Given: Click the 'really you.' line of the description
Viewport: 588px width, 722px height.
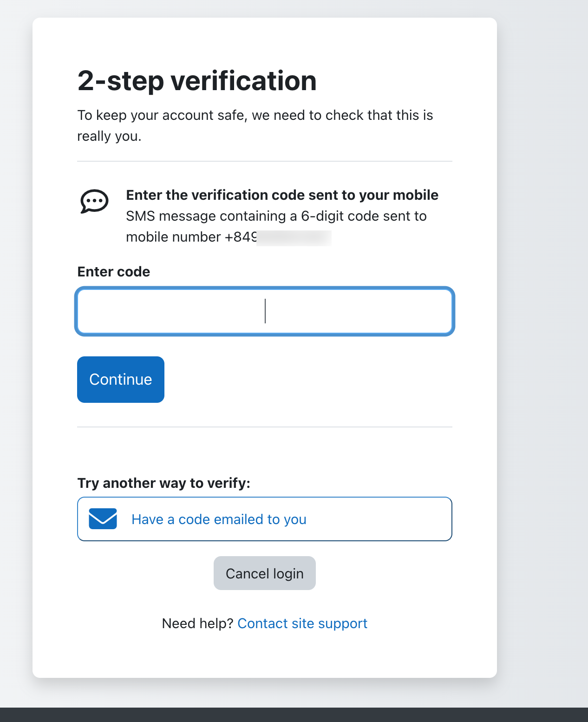Looking at the screenshot, I should tap(109, 137).
